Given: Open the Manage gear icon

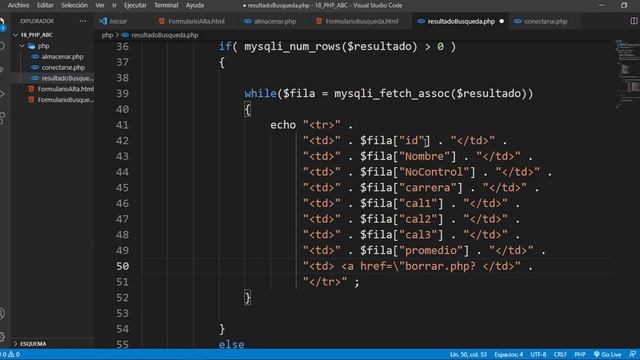Looking at the screenshot, I should [2, 337].
